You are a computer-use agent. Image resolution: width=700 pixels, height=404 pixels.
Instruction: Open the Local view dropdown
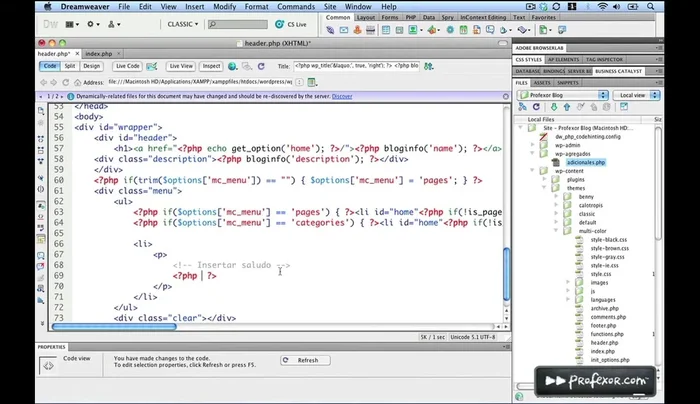pyautogui.click(x=635, y=95)
